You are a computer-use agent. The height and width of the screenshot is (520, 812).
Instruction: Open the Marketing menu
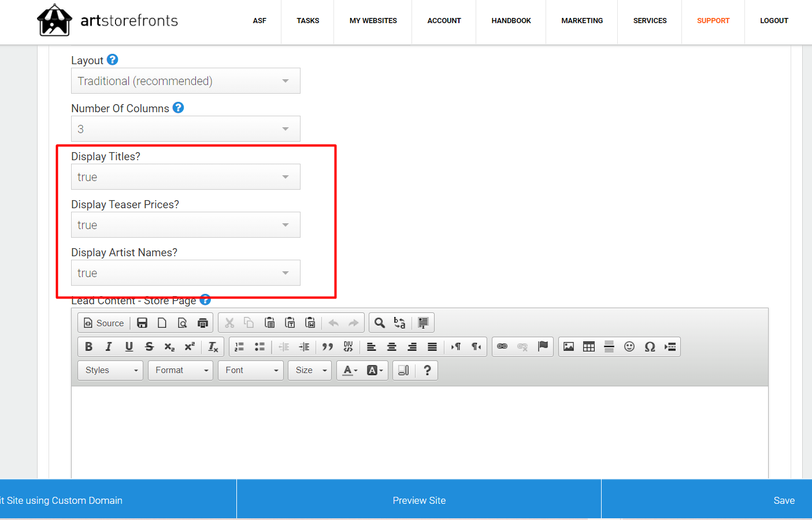pos(582,21)
